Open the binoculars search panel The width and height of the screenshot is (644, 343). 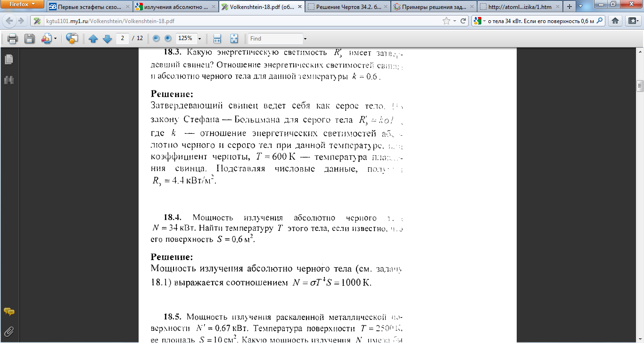(8, 80)
